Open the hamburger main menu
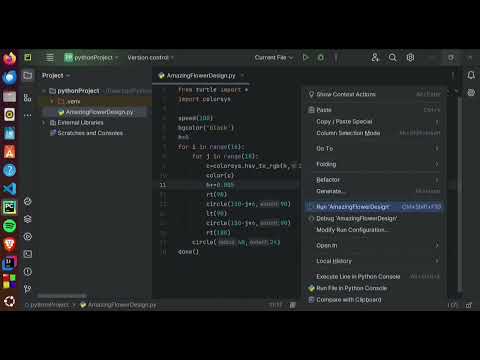 pyautogui.click(x=50, y=58)
